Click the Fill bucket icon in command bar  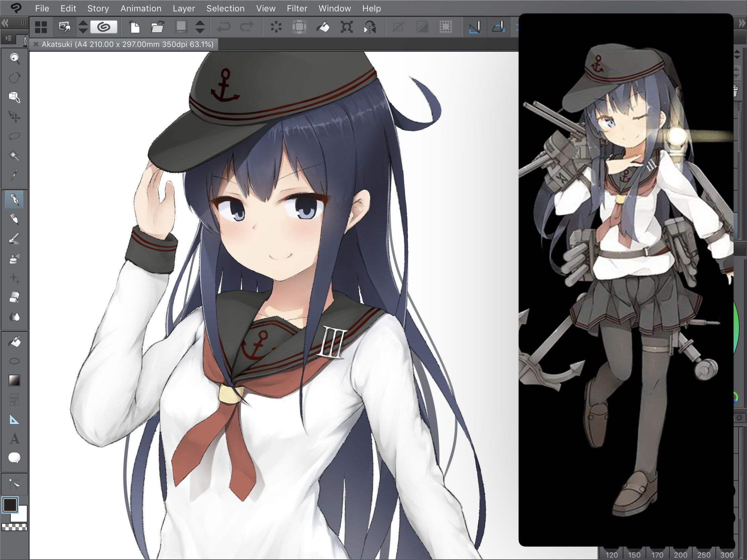pyautogui.click(x=323, y=27)
